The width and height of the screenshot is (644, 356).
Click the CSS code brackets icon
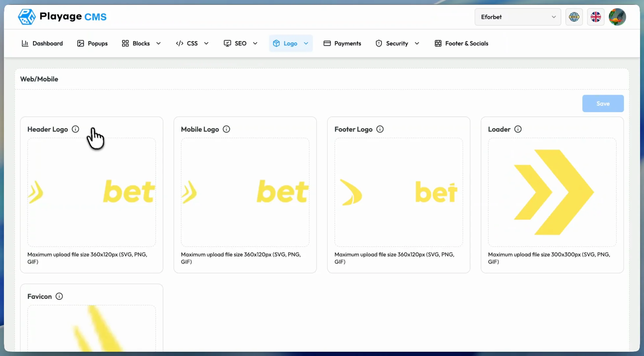(179, 44)
